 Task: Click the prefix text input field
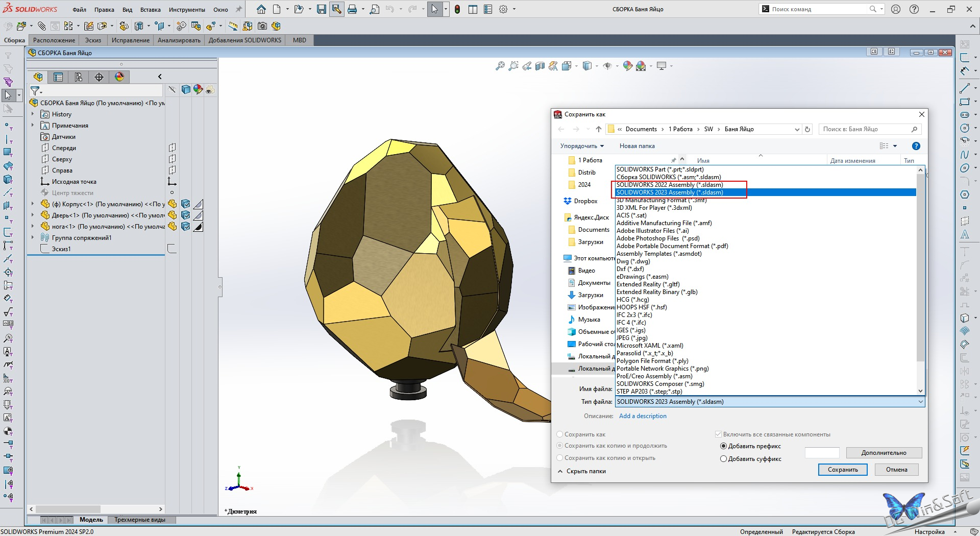pyautogui.click(x=822, y=453)
